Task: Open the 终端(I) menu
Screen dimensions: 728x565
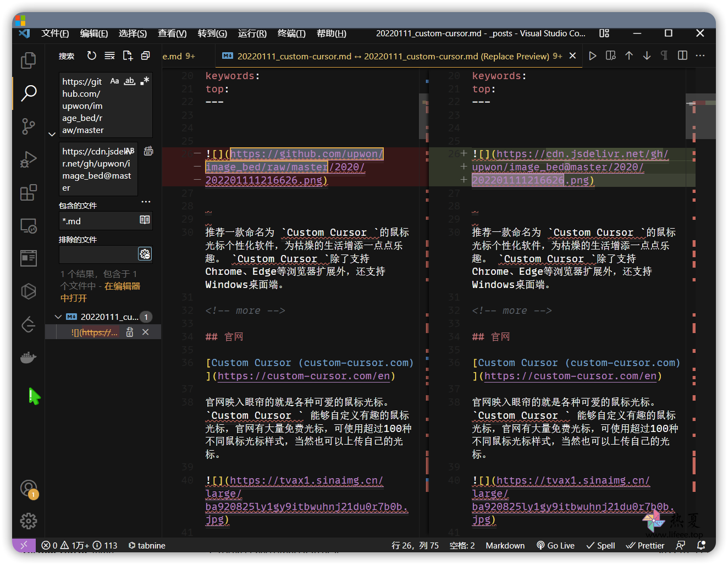Action: pos(291,33)
